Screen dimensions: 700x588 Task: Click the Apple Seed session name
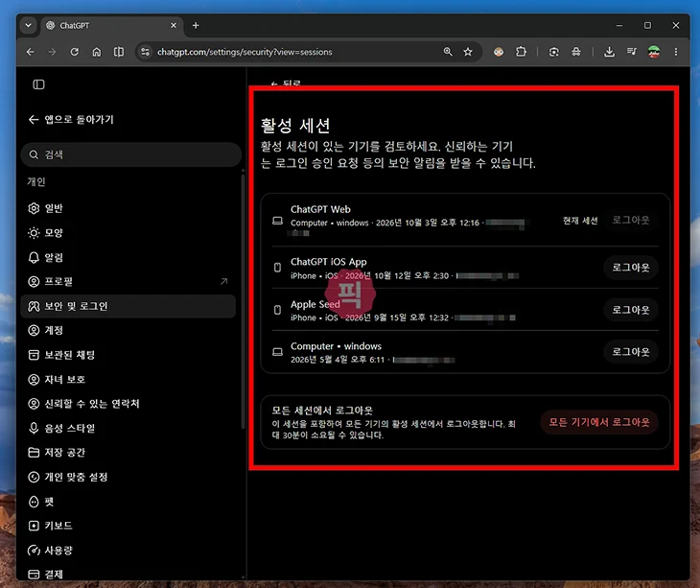pyautogui.click(x=315, y=304)
